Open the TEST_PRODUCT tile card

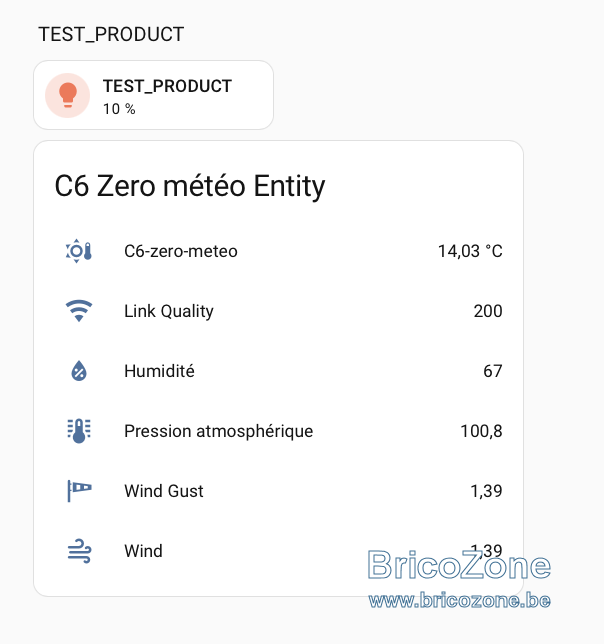tap(154, 95)
